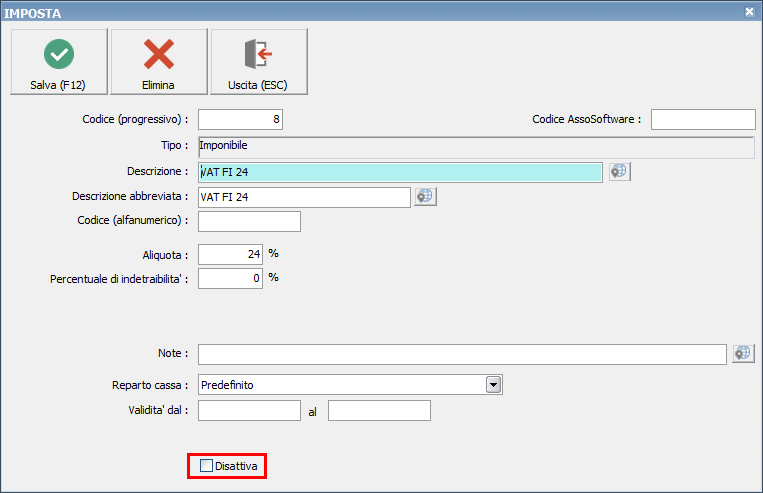This screenshot has height=493, width=763.
Task: Click into the Descrizione field with VAT FI 24
Action: [400, 172]
